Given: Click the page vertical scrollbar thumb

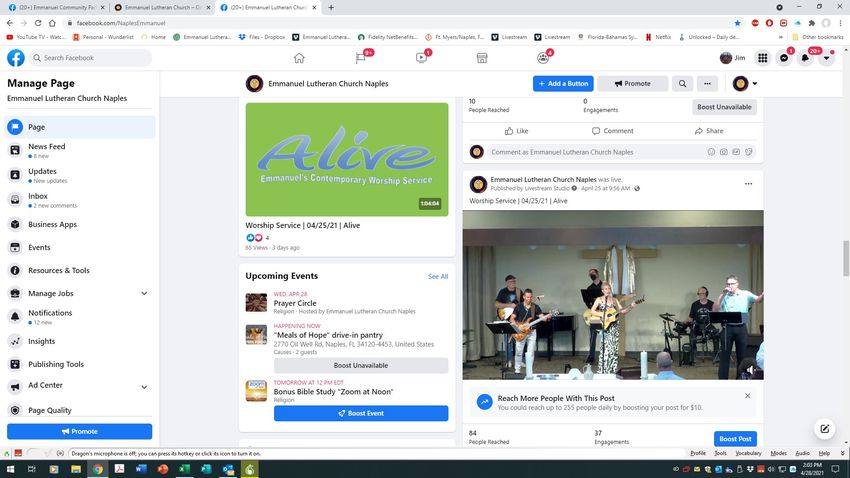Looking at the screenshot, I should (846, 258).
